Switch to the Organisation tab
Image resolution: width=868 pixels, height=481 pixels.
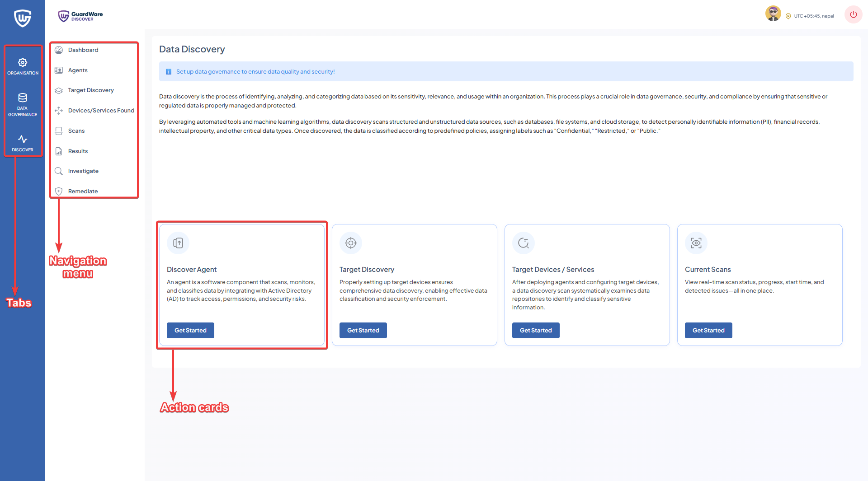(x=23, y=66)
